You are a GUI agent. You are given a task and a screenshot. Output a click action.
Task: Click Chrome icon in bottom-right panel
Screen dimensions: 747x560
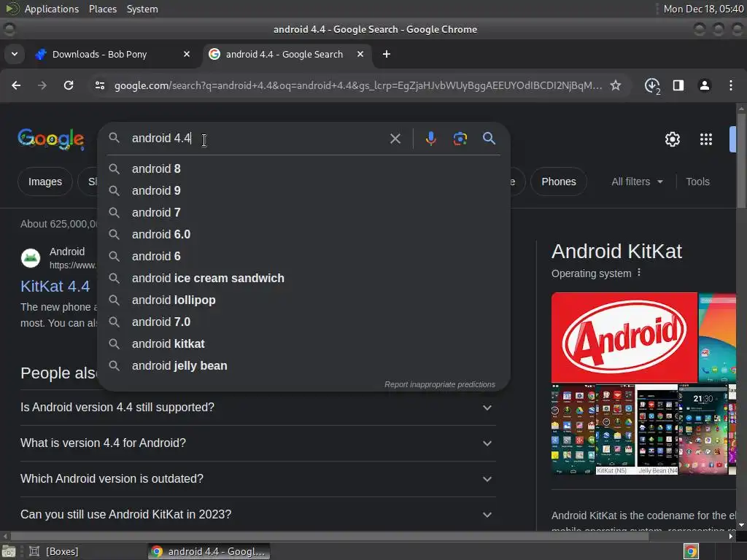coord(691,551)
